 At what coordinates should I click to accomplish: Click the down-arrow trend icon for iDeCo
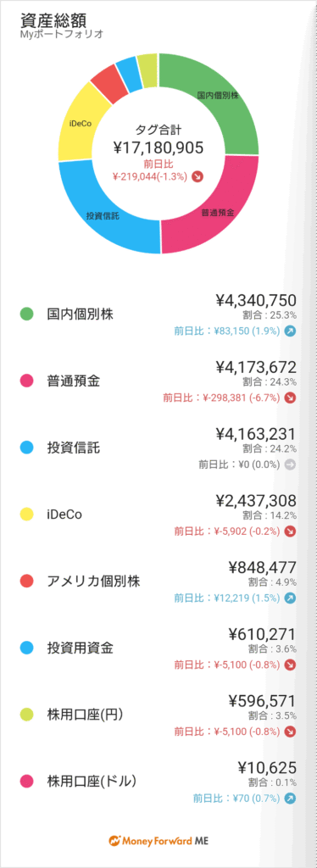point(290,531)
